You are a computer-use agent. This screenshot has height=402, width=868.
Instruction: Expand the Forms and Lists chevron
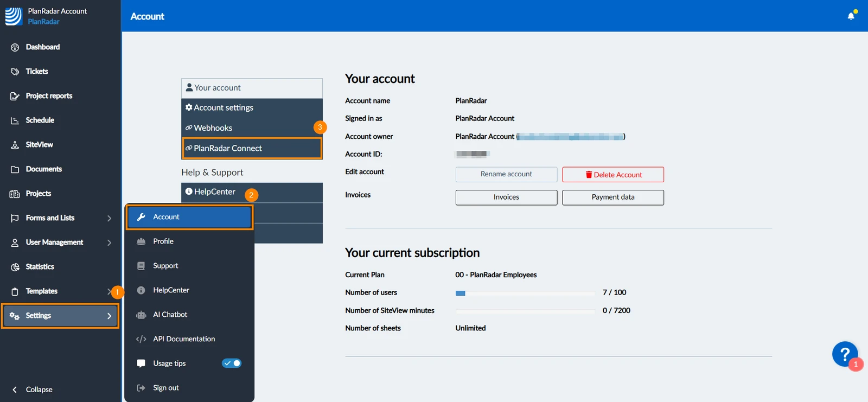click(x=109, y=218)
